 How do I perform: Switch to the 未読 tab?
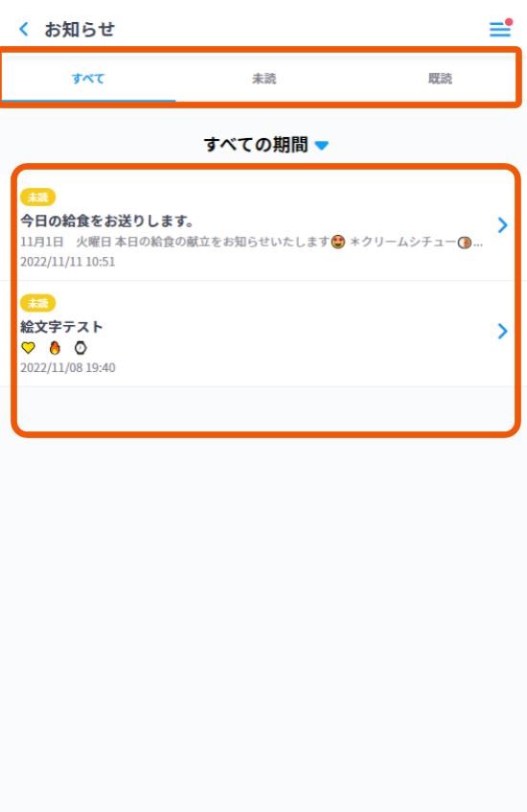264,79
